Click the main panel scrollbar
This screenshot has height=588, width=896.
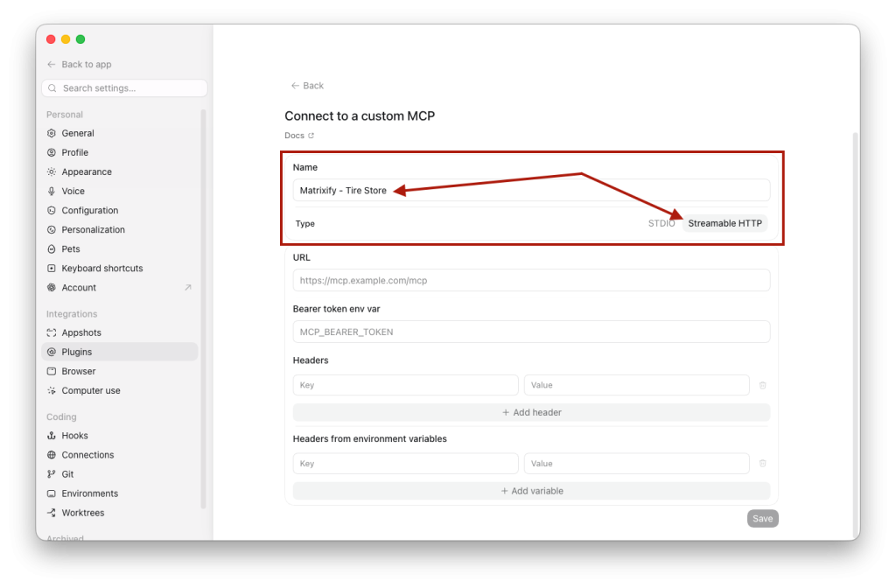856,334
